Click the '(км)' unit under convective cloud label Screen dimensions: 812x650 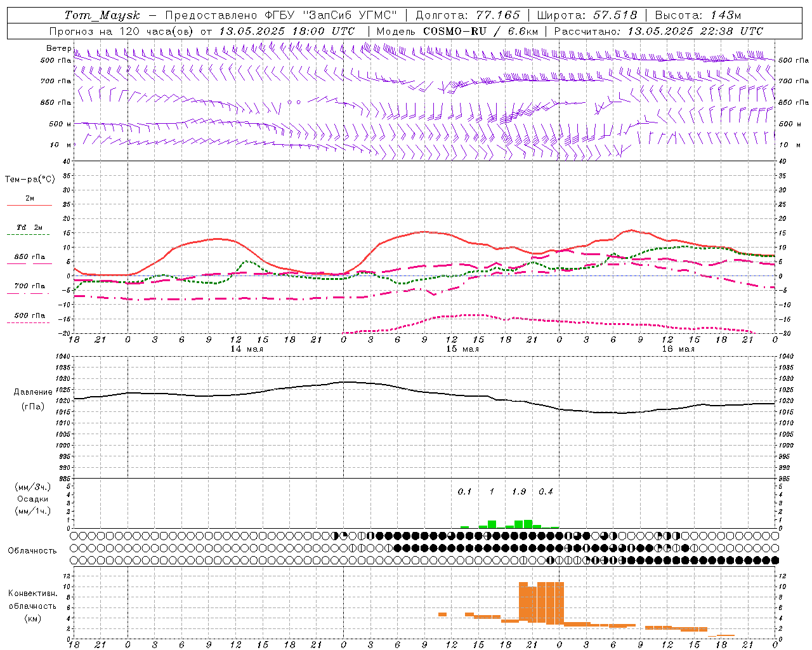pyautogui.click(x=32, y=618)
